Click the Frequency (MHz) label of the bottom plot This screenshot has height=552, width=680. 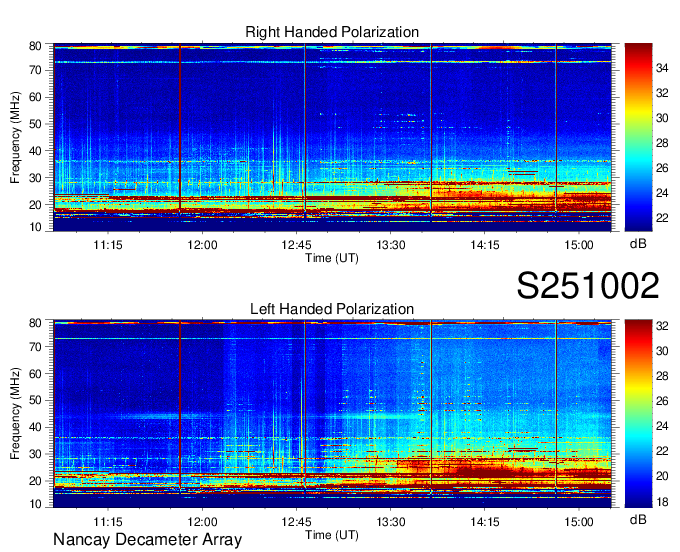point(16,414)
